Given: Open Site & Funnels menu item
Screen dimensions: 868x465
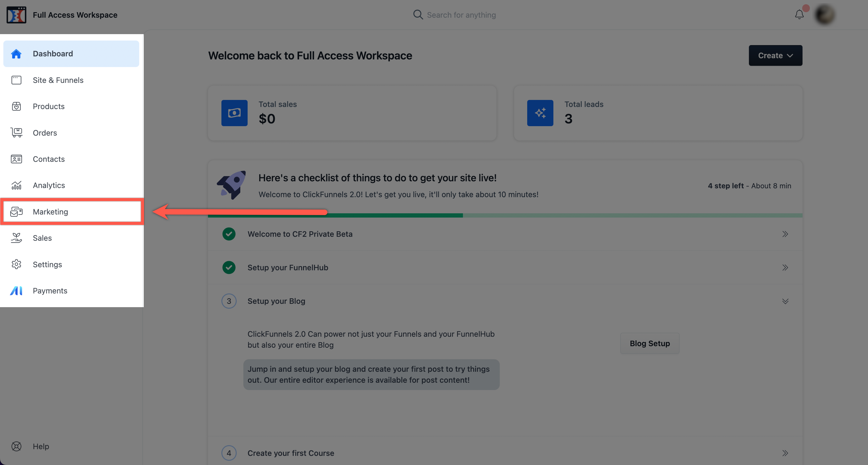Looking at the screenshot, I should click(x=71, y=80).
